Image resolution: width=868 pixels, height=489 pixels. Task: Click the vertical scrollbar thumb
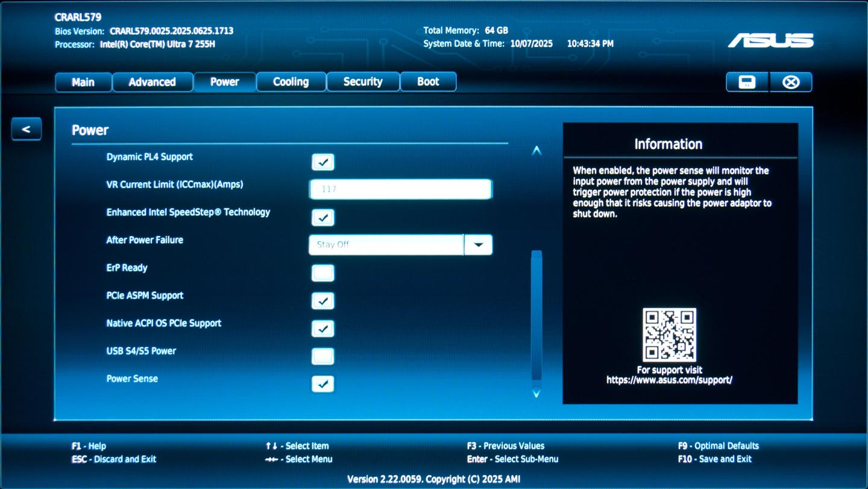[536, 315]
